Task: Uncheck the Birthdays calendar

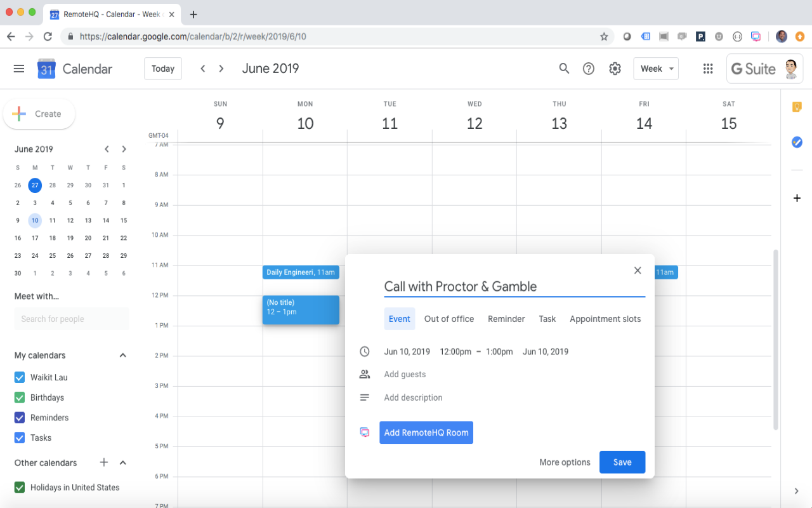Action: 19,397
